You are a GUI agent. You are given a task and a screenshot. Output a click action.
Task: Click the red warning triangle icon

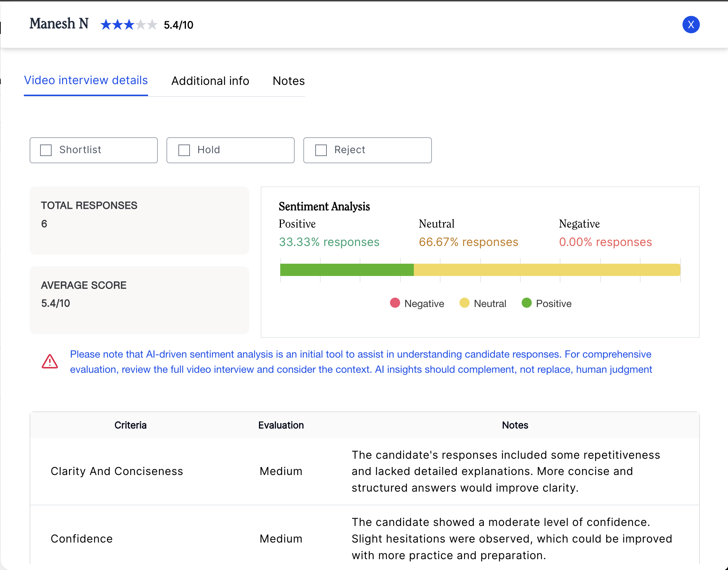click(x=50, y=361)
